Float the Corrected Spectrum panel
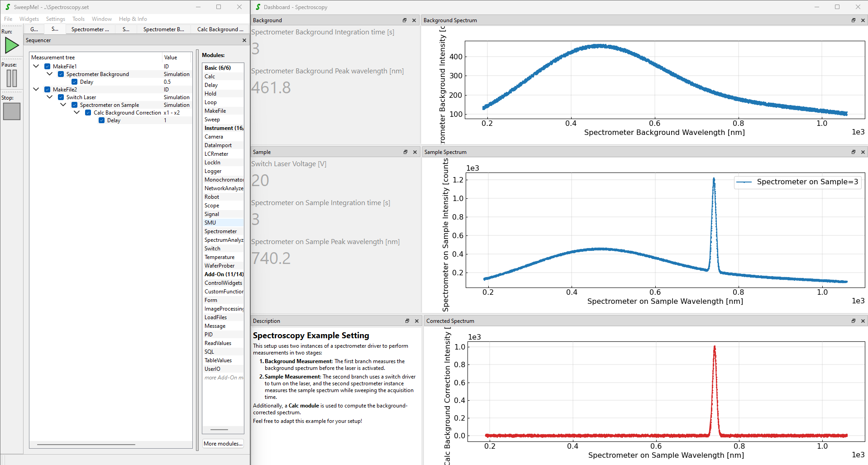 click(854, 321)
